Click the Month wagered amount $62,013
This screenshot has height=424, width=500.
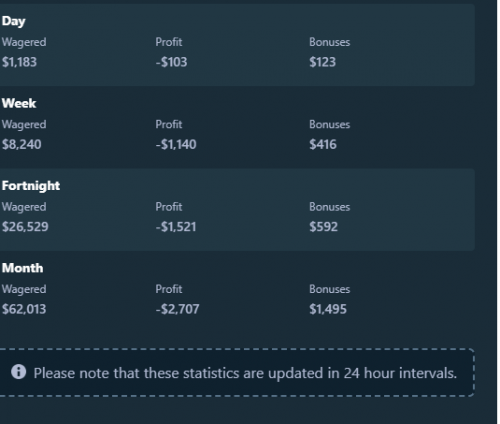pos(24,309)
